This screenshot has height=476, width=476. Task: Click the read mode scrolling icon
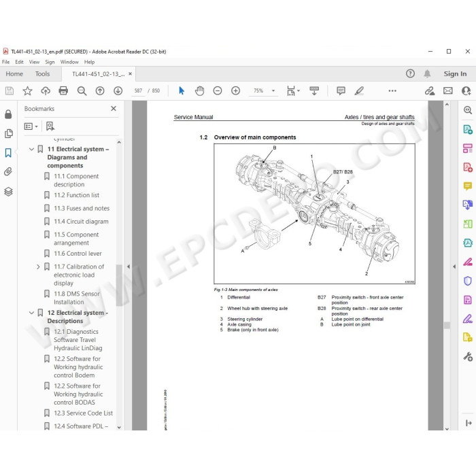tap(314, 90)
